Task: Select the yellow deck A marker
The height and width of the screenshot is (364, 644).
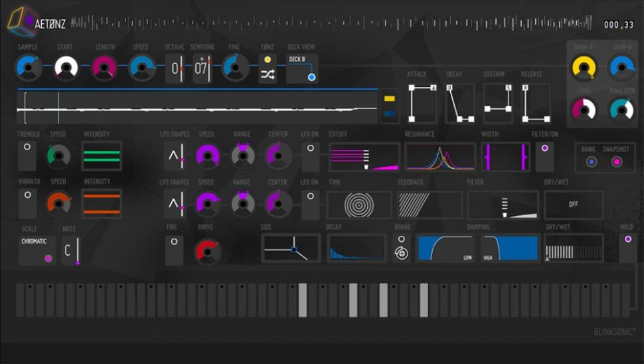Action: click(389, 98)
